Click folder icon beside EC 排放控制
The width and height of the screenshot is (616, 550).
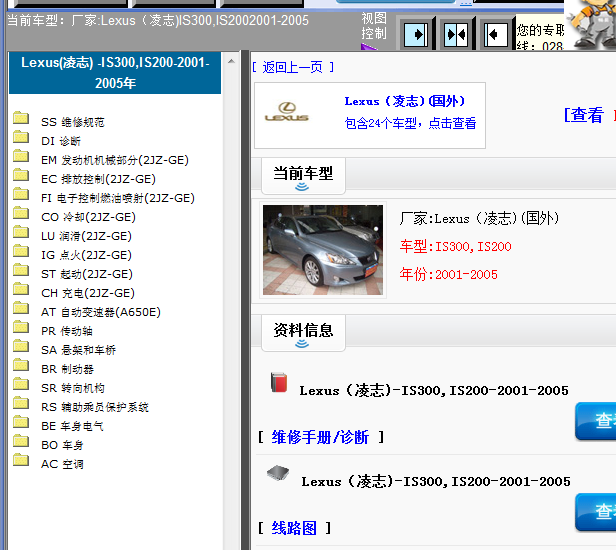pyautogui.click(x=21, y=175)
